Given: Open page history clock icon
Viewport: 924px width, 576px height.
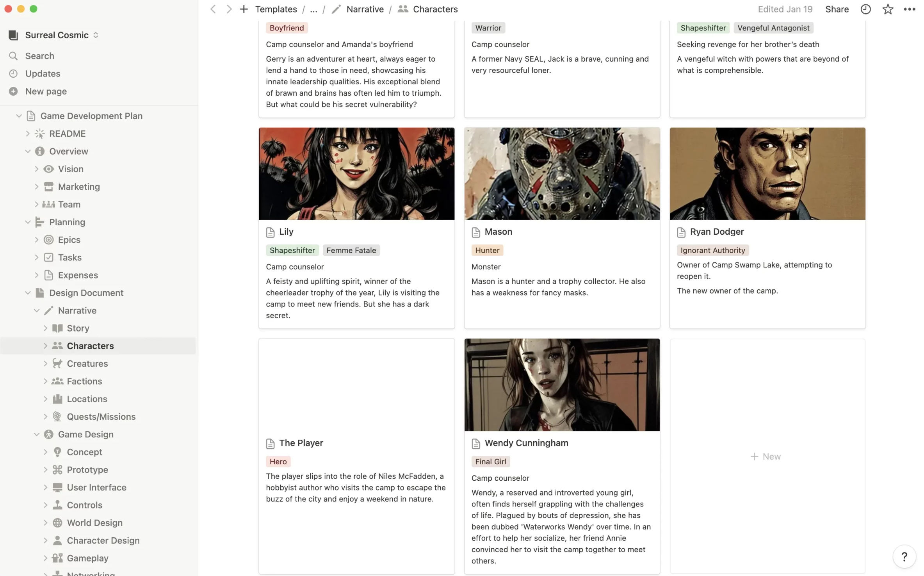Looking at the screenshot, I should click(x=865, y=9).
